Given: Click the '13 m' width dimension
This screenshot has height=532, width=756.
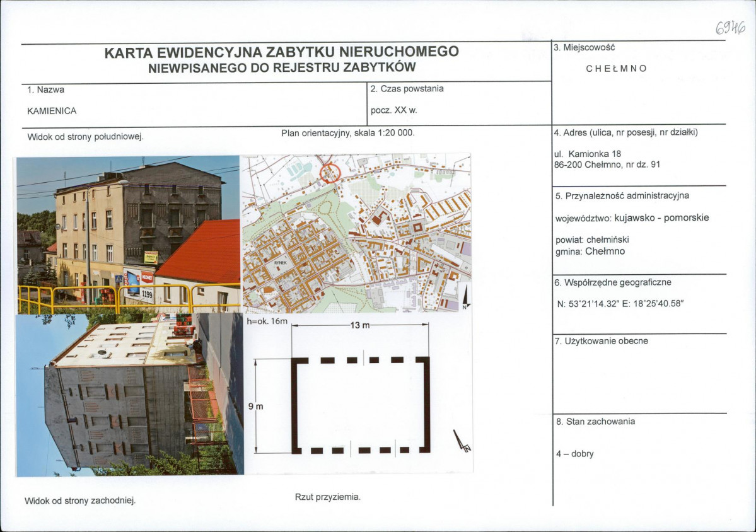Looking at the screenshot, I should pos(359,326).
